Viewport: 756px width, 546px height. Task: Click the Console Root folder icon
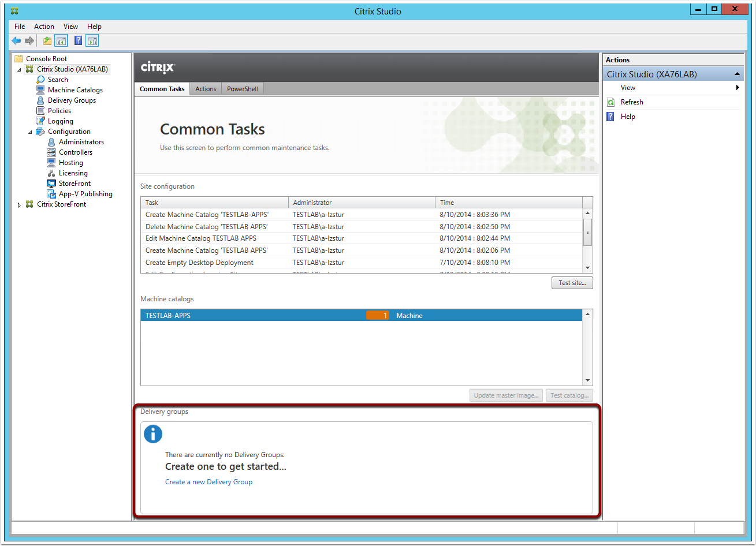coord(18,59)
